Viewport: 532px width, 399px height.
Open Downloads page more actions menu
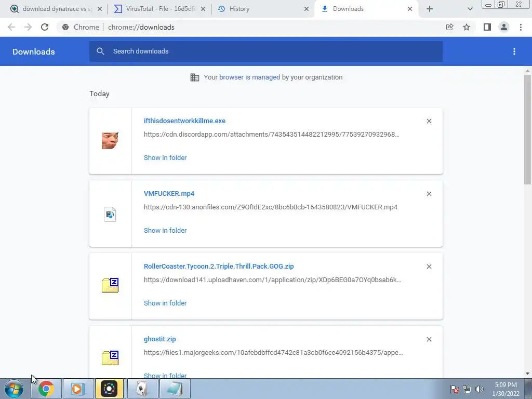coord(514,51)
